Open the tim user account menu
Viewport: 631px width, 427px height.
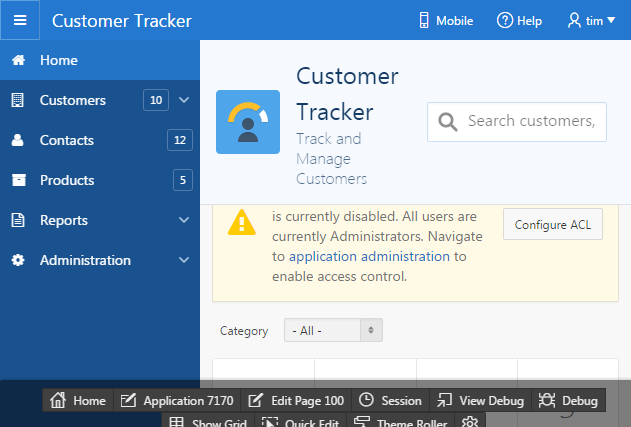click(x=590, y=20)
